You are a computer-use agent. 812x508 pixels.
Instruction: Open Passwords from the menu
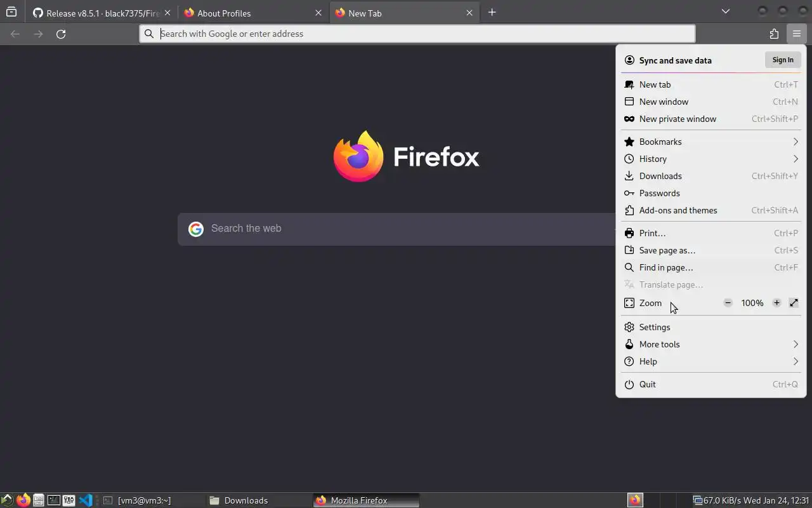[711, 193]
